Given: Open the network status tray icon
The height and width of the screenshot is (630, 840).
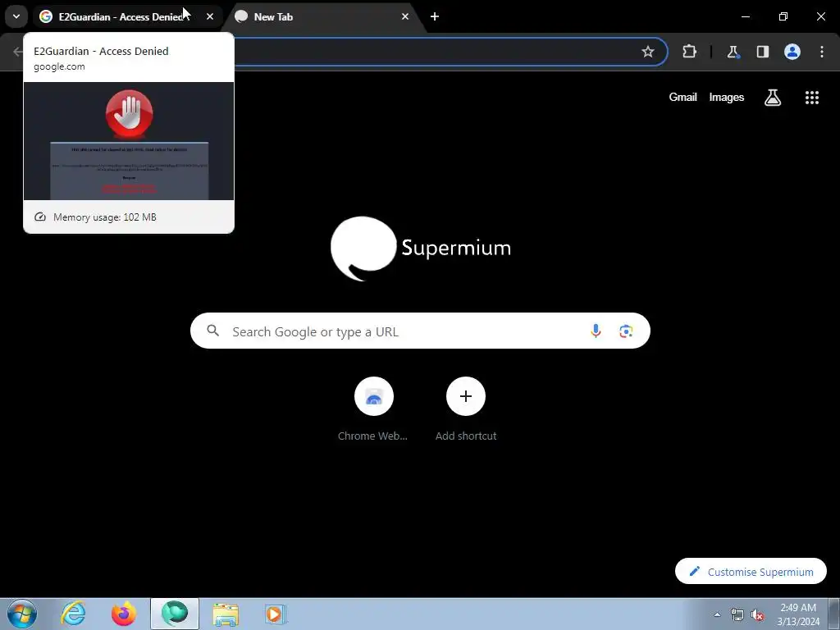Looking at the screenshot, I should [x=737, y=614].
